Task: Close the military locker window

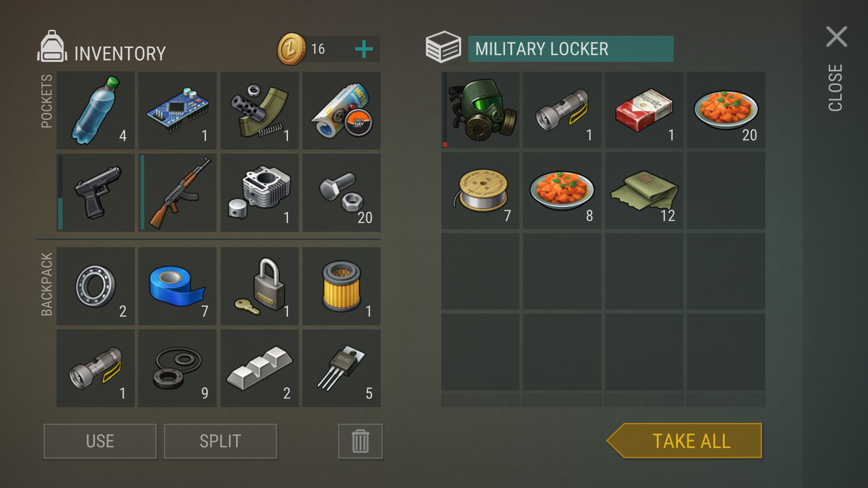Action: click(836, 37)
